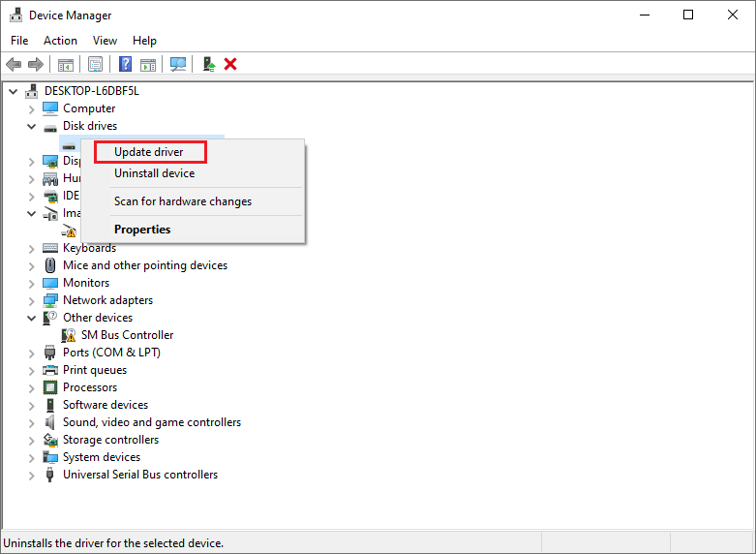Image resolution: width=756 pixels, height=554 pixels.
Task: Expand the Print queues category
Action: (31, 371)
